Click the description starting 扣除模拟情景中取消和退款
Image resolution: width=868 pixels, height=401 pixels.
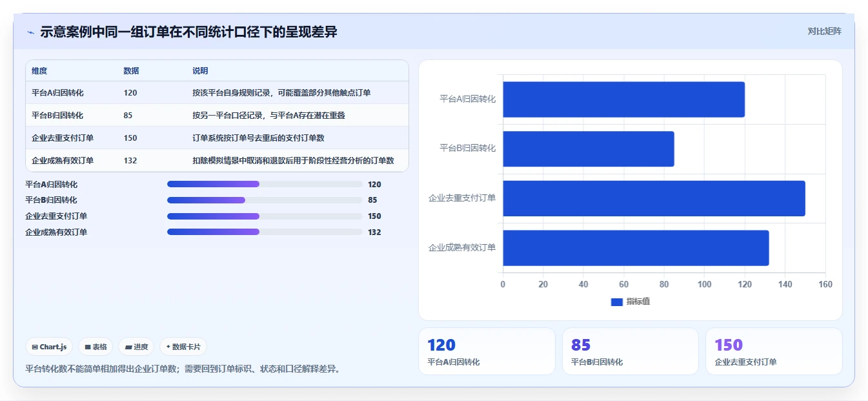tap(293, 161)
